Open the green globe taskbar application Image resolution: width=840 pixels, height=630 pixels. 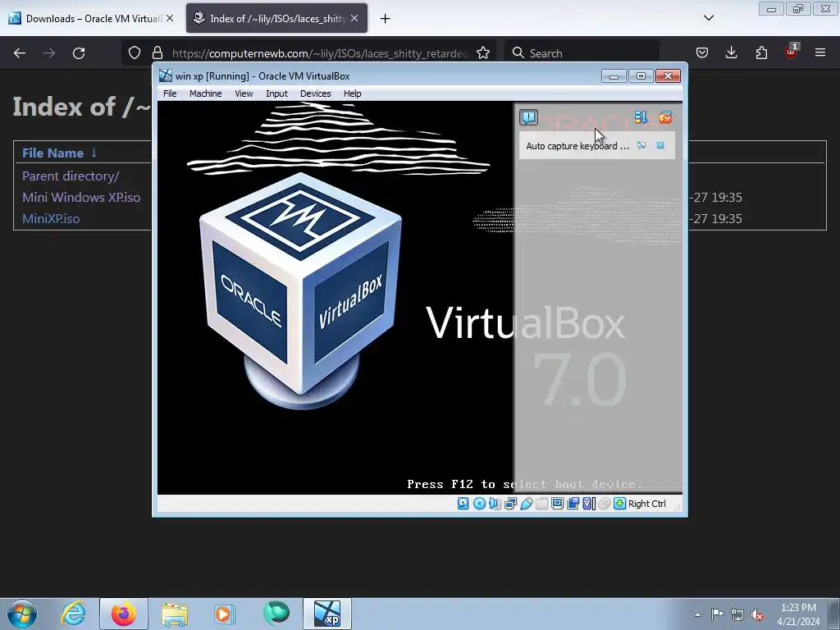point(276,613)
